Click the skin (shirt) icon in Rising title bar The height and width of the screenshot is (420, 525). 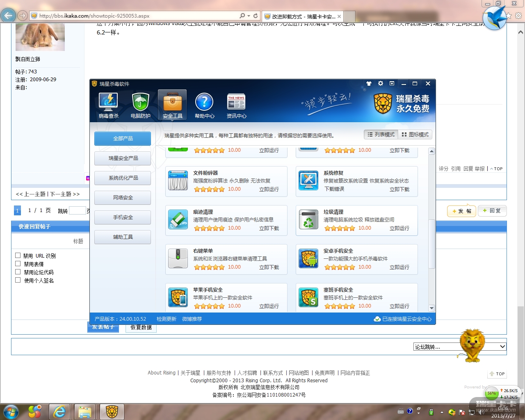pos(369,84)
